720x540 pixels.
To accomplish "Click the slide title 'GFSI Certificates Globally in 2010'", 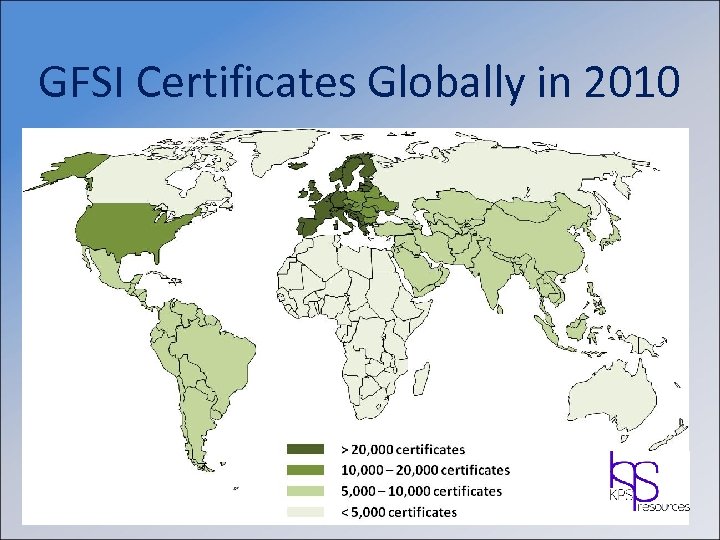I will (359, 82).
